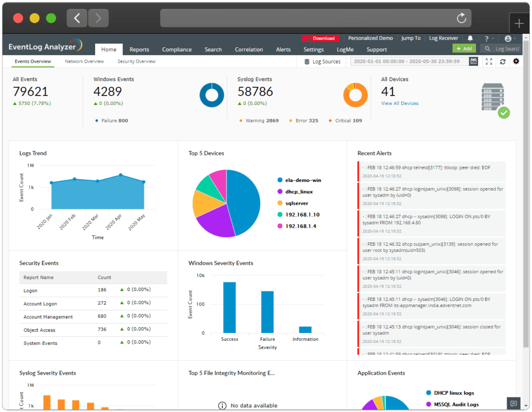Click the date range input field
The image size is (532, 412).
coord(409,61)
